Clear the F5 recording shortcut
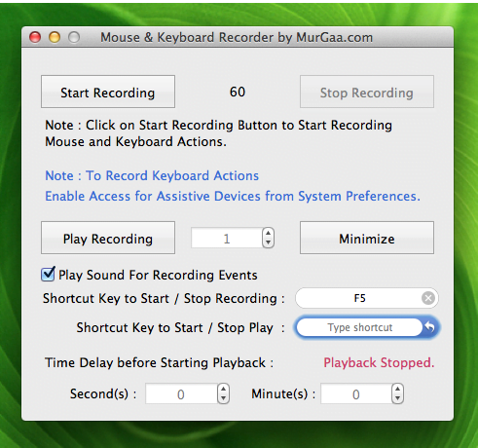Image resolution: width=478 pixels, height=448 pixels. [x=428, y=298]
